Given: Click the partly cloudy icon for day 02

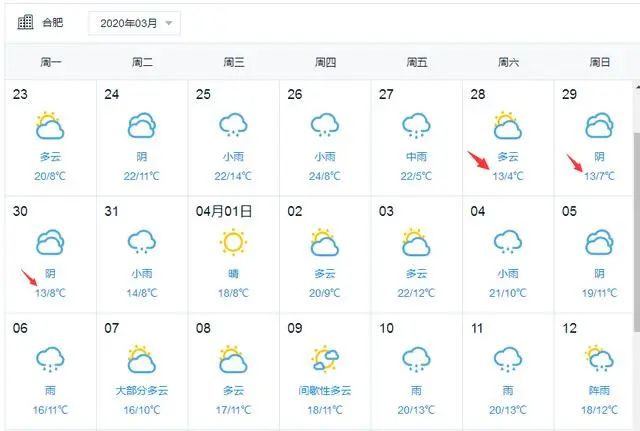Looking at the screenshot, I should coord(325,242).
